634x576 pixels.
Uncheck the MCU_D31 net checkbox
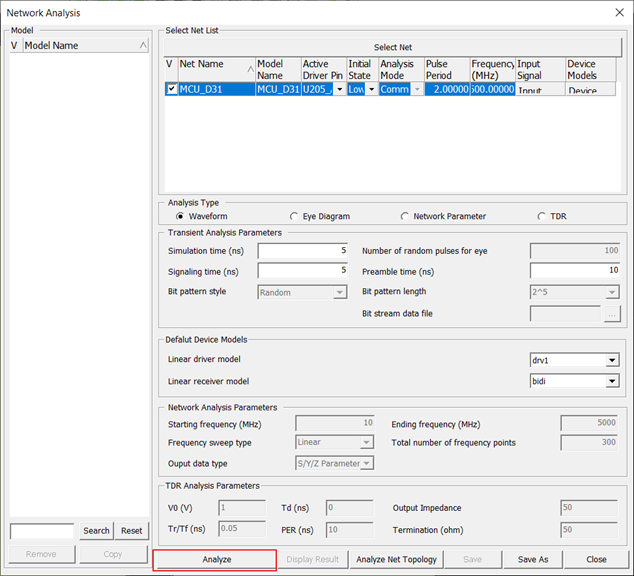[170, 89]
